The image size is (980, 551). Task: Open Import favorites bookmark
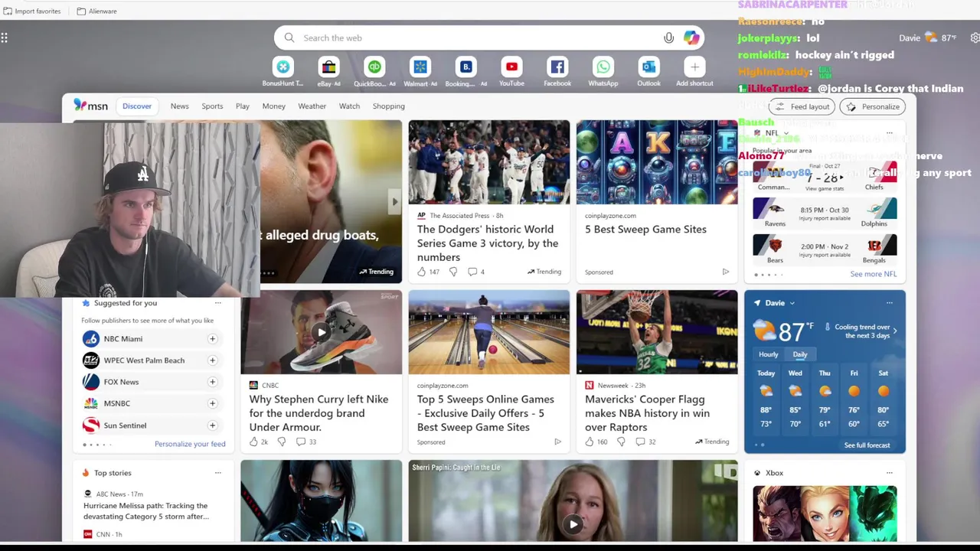tap(31, 11)
